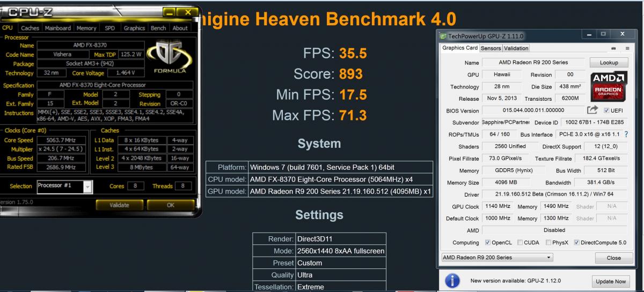
Task: Click the Render setting Direct3D11
Action: tap(340, 238)
